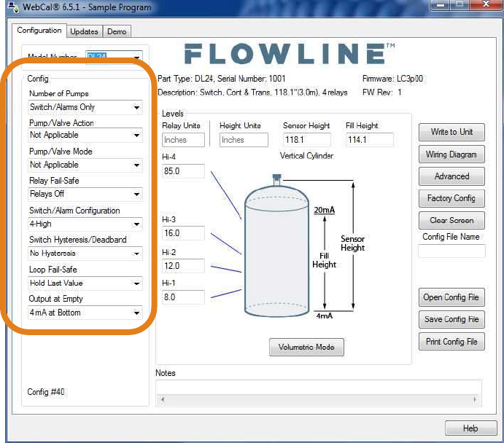This screenshot has width=504, height=443.
Task: Open Help
Action: click(x=471, y=428)
